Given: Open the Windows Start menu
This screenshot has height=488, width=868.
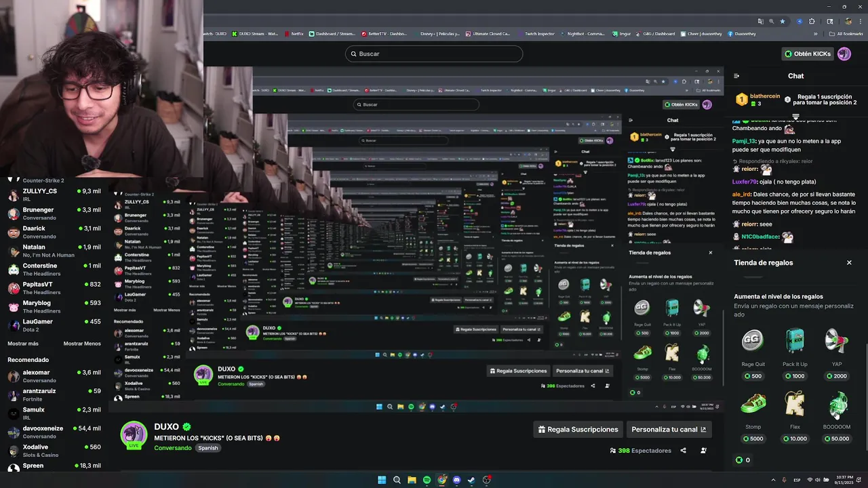Looking at the screenshot, I should pyautogui.click(x=382, y=480).
